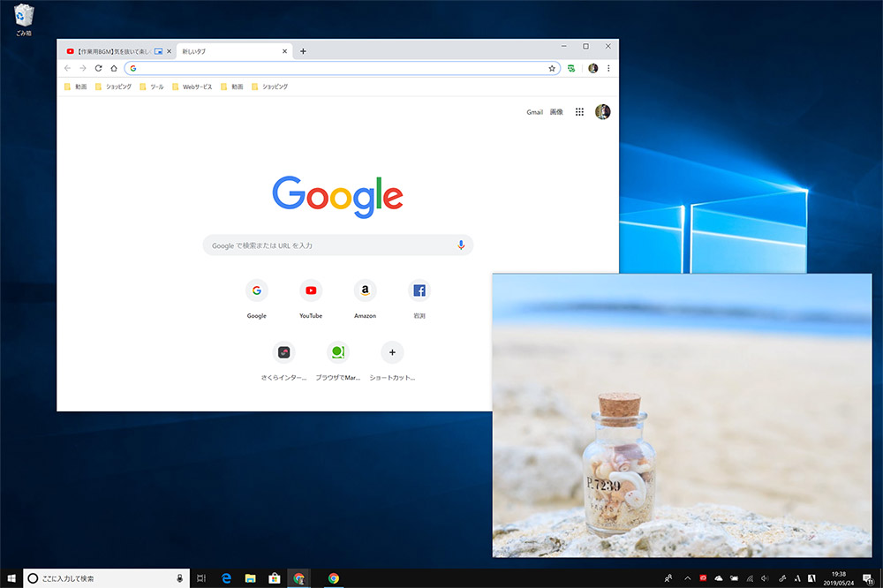Open the Google account avatar on the page
The image size is (883, 588).
tap(602, 111)
